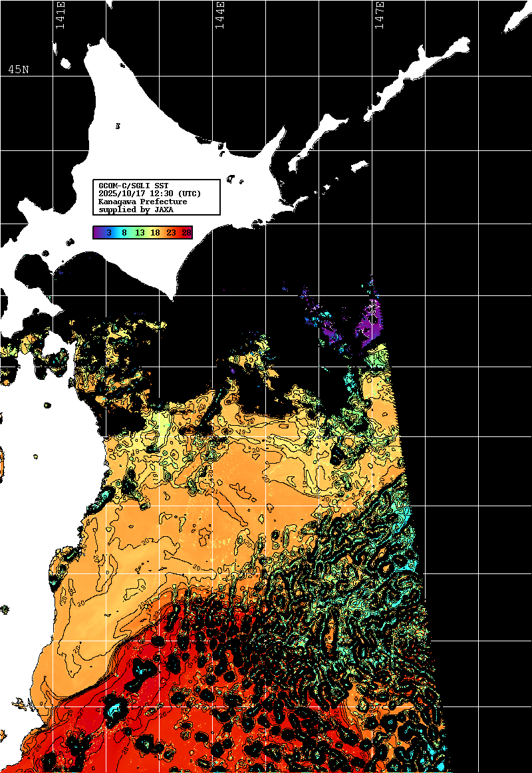
Task: Click the 18 degree yellow scale value
Action: tap(155, 233)
